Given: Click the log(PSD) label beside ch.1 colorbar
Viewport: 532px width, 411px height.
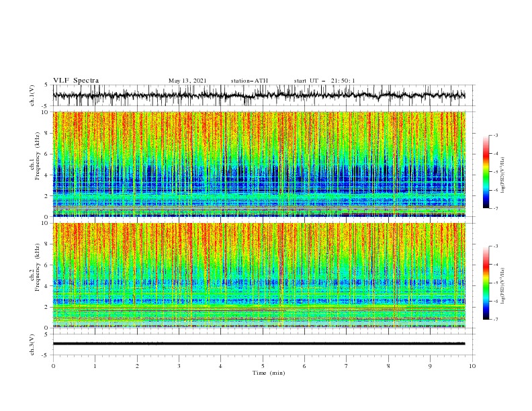Looking at the screenshot, I should (x=503, y=175).
